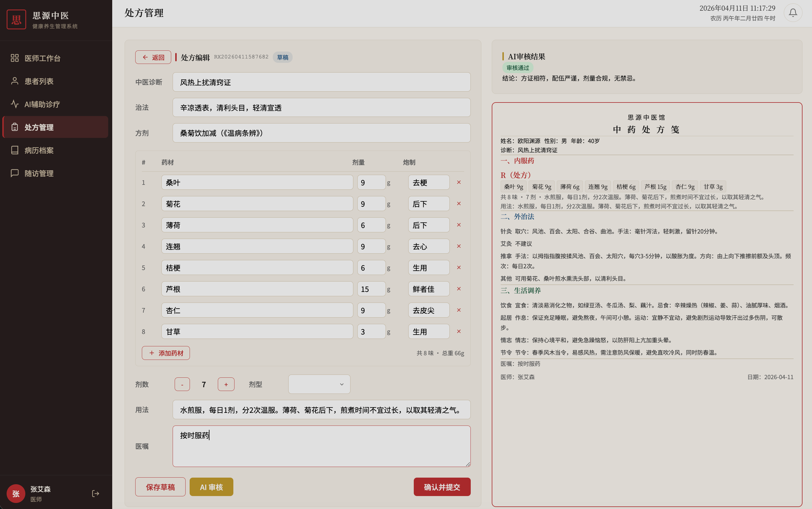The width and height of the screenshot is (812, 509).
Task: Delete the 桑叶 herb row
Action: (458, 182)
